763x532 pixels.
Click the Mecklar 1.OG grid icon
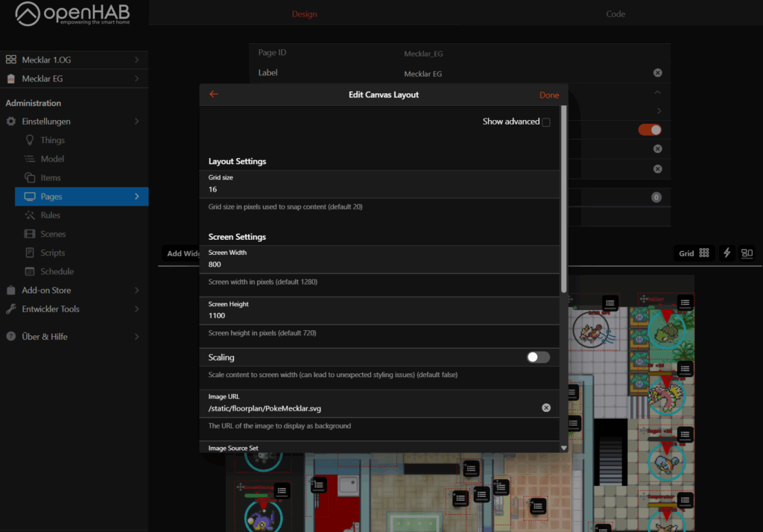(10, 60)
